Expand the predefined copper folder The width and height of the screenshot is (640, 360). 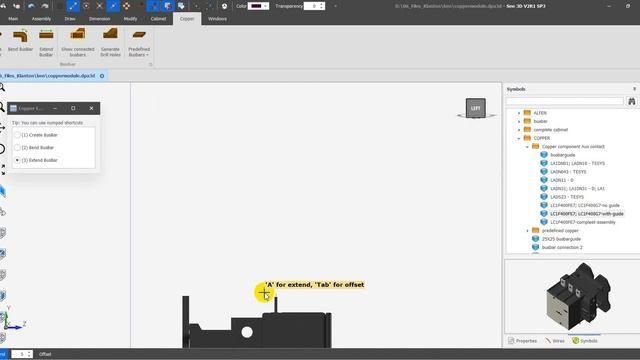pyautogui.click(x=527, y=231)
